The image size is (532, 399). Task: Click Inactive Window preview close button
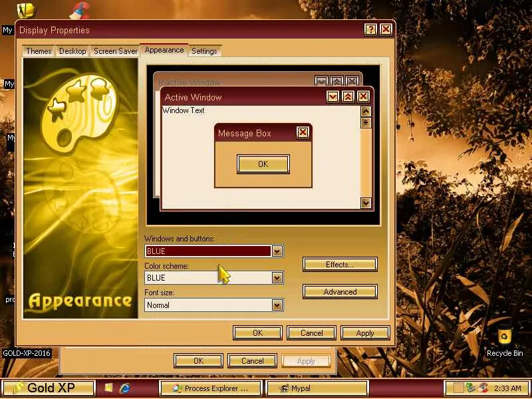pos(352,81)
